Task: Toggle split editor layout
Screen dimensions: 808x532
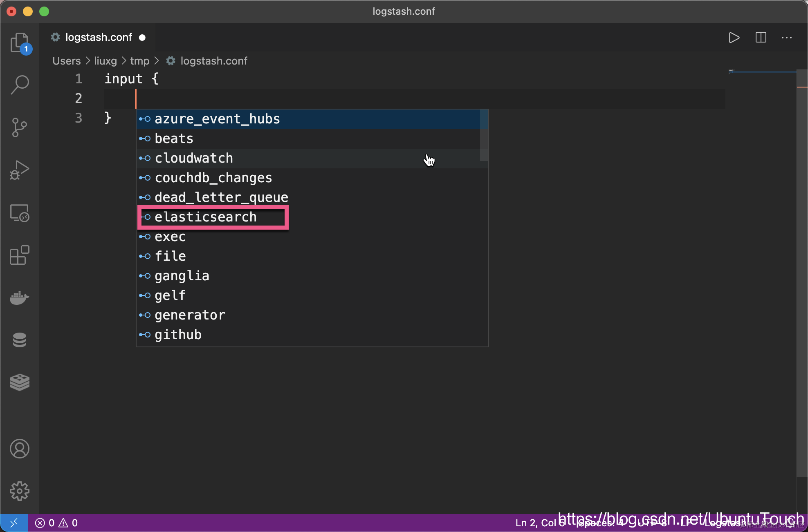Action: 761,38
